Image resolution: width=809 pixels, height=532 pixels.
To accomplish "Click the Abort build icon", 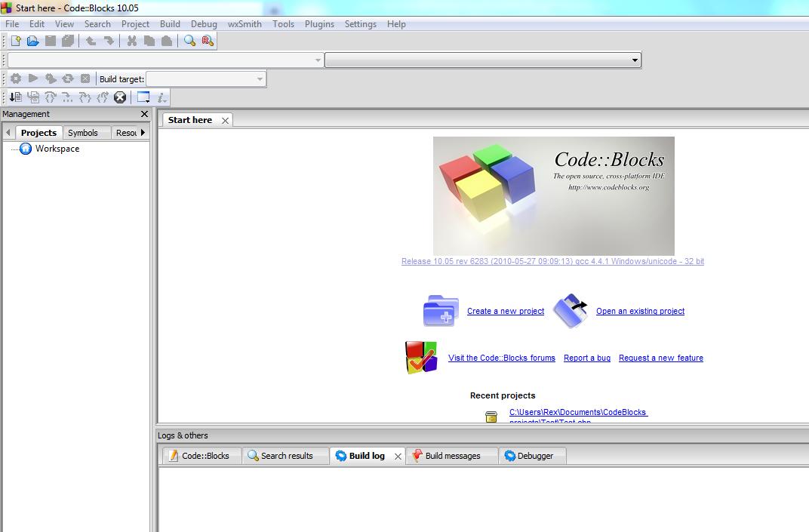I will pyautogui.click(x=85, y=78).
